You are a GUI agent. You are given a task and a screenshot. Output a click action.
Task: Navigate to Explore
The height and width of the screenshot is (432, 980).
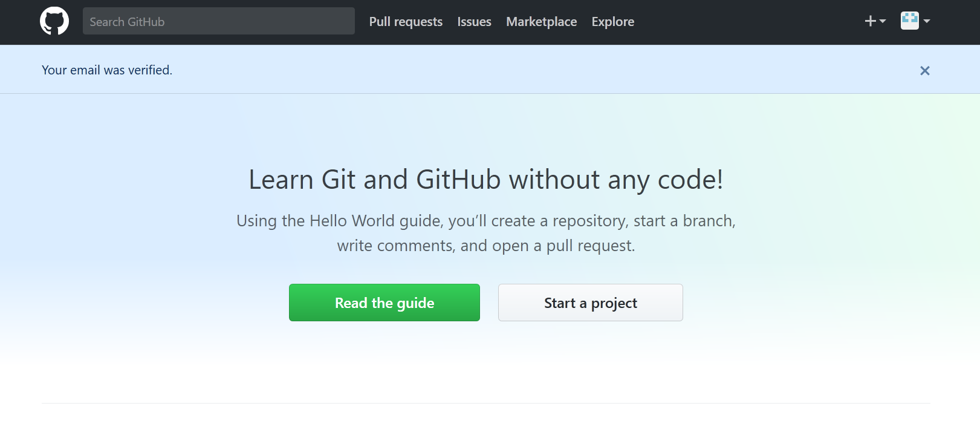click(x=612, y=22)
